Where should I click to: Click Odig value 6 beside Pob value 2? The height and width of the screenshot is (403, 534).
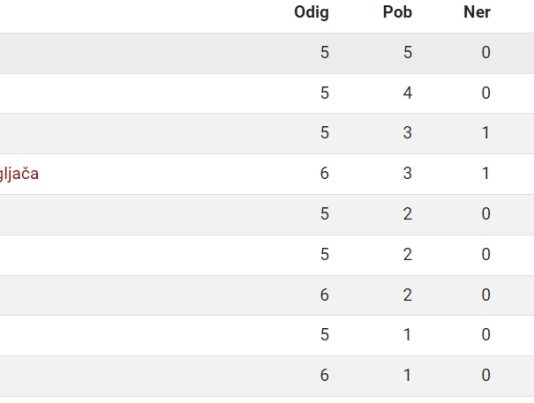click(325, 295)
